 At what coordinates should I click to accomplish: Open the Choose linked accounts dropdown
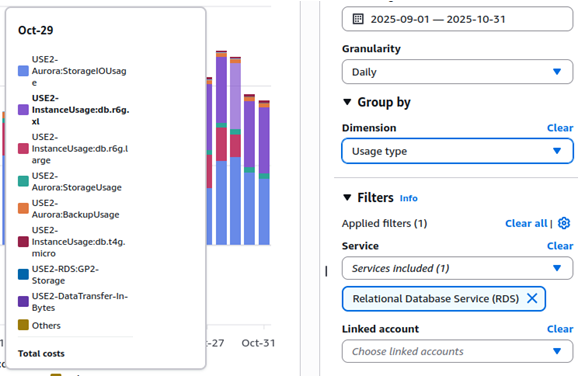[457, 351]
